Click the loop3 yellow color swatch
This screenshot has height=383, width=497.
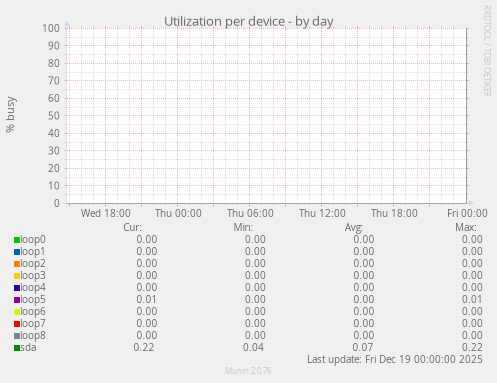point(17,276)
